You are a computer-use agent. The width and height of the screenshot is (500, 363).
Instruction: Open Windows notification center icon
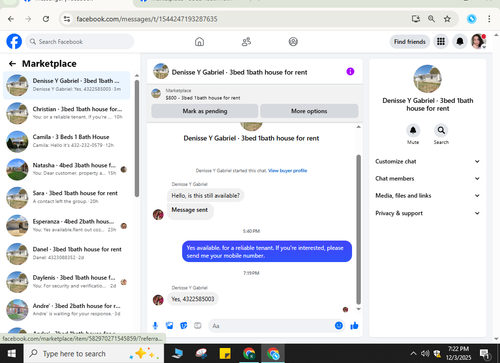pyautogui.click(x=484, y=354)
